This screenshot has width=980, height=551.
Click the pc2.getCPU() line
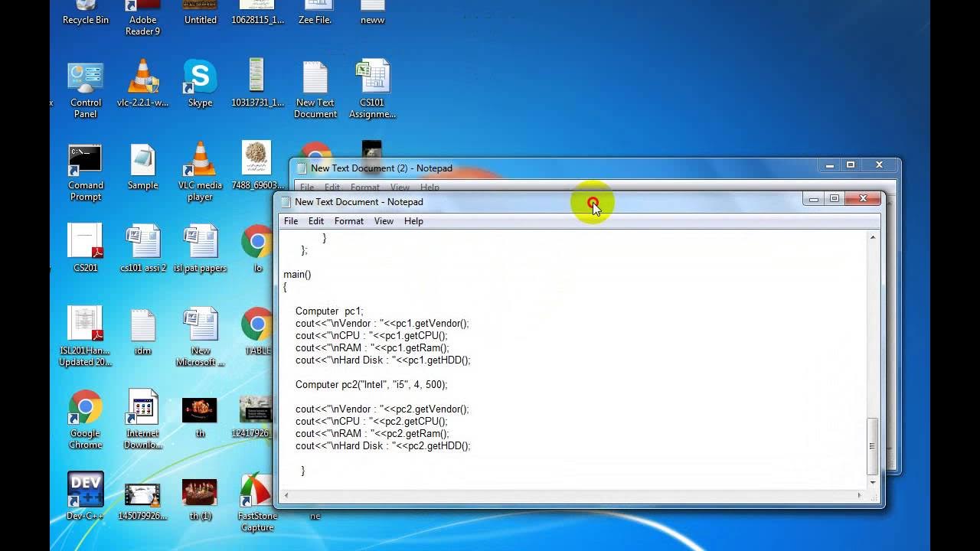coord(371,421)
